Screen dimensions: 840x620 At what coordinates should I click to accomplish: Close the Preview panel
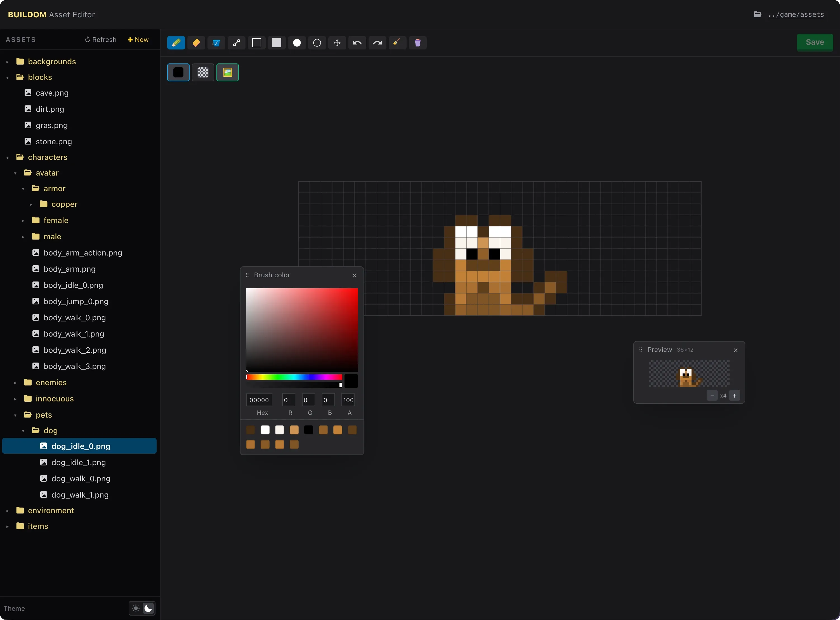tap(736, 350)
